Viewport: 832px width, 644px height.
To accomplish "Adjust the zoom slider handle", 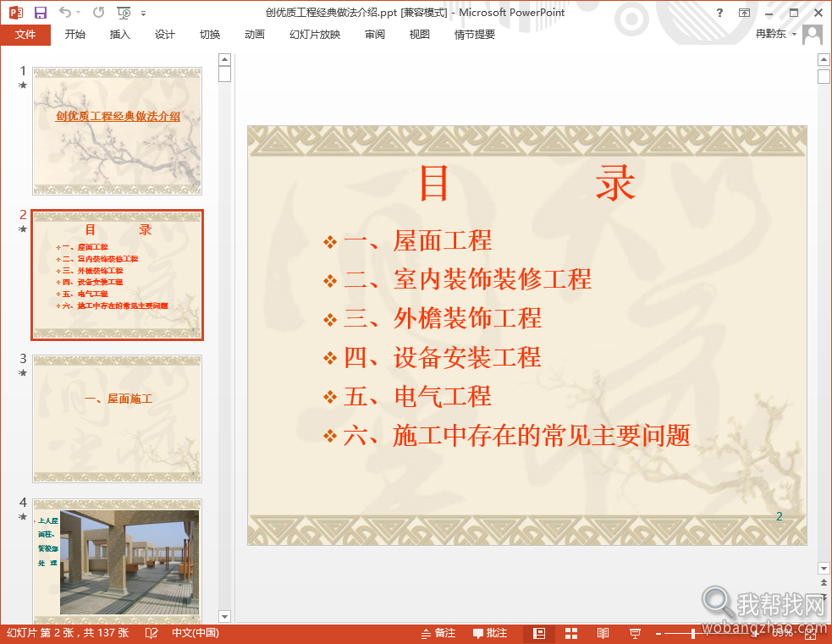I will coord(693,633).
